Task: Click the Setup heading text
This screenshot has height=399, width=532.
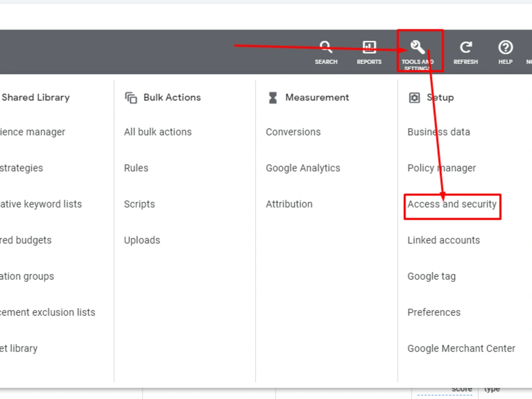Action: (x=440, y=98)
